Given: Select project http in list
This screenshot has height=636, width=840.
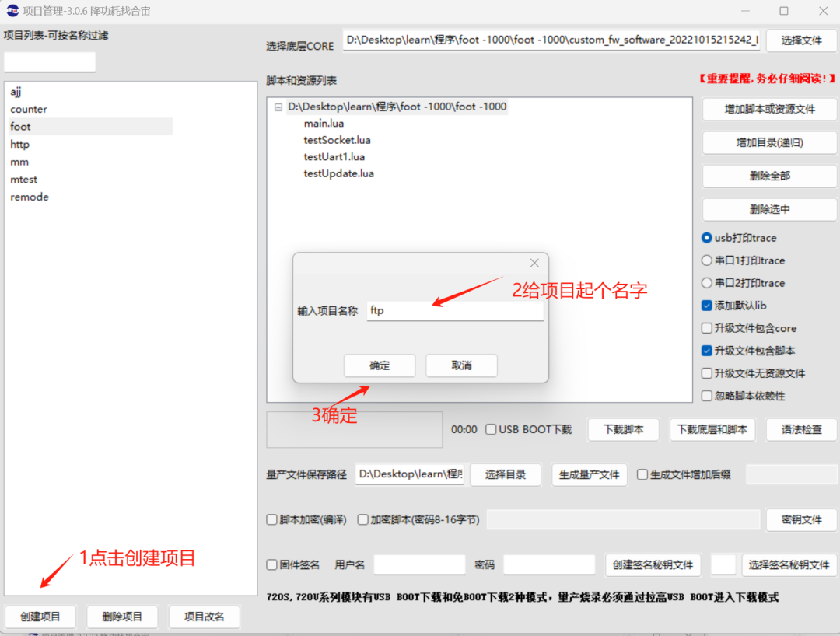Looking at the screenshot, I should (x=19, y=144).
